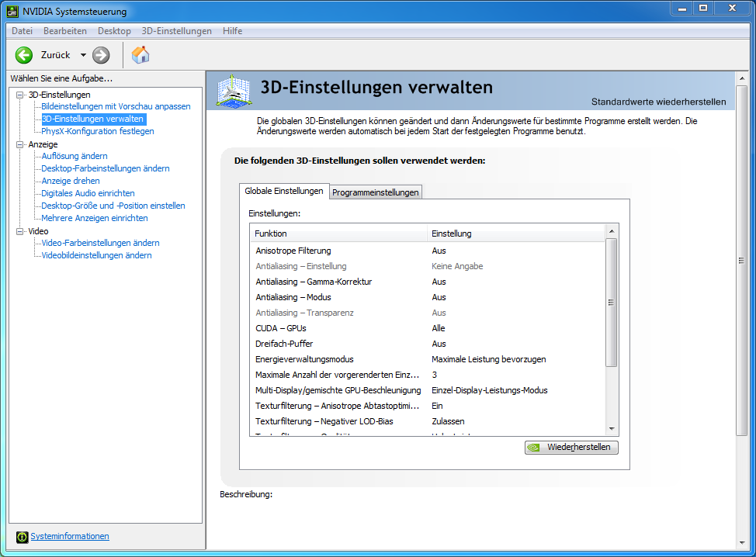Click main panel scroll-down arrow
This screenshot has width=756, height=557.
coord(741,542)
